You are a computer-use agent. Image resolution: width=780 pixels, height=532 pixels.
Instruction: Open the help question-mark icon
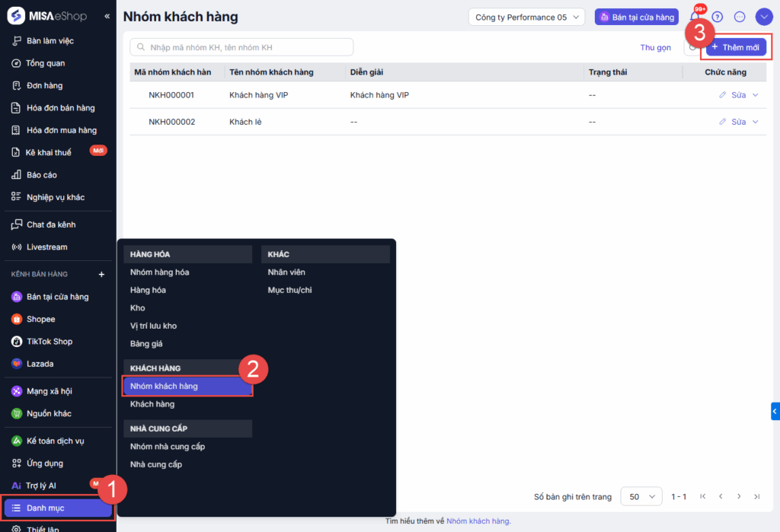pyautogui.click(x=718, y=17)
